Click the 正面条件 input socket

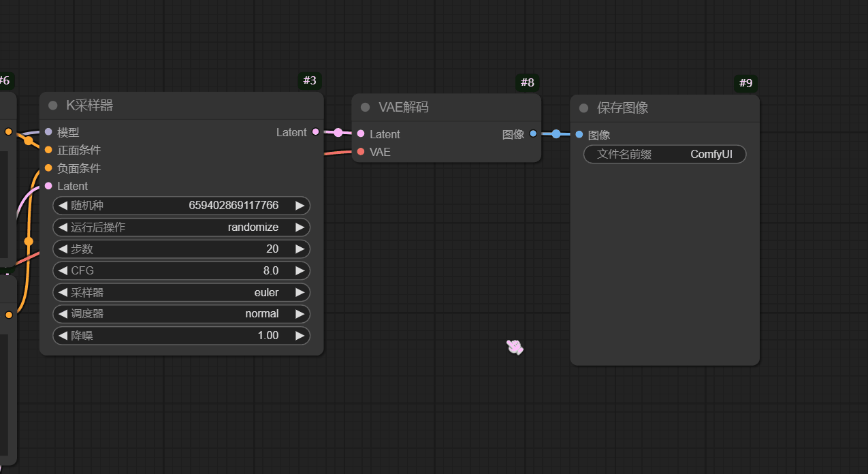48,150
